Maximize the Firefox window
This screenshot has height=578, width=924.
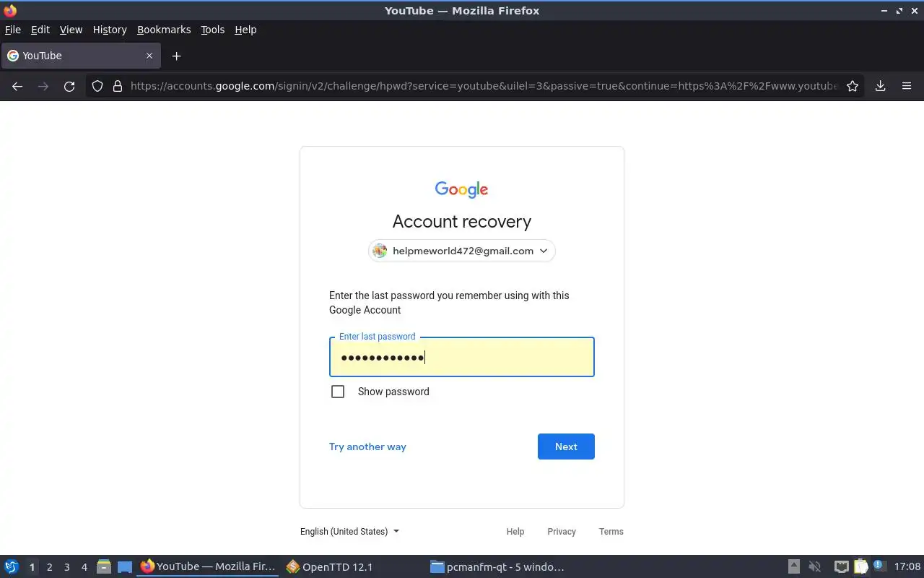click(x=899, y=11)
